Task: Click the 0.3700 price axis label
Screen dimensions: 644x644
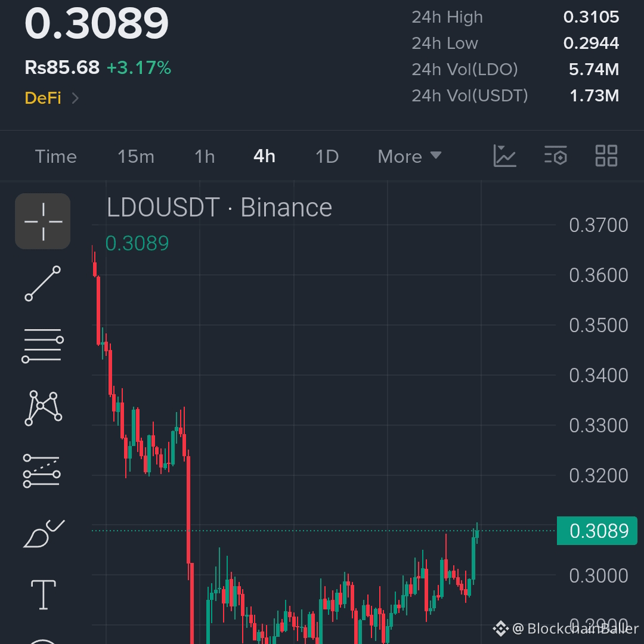Action: [x=599, y=225]
